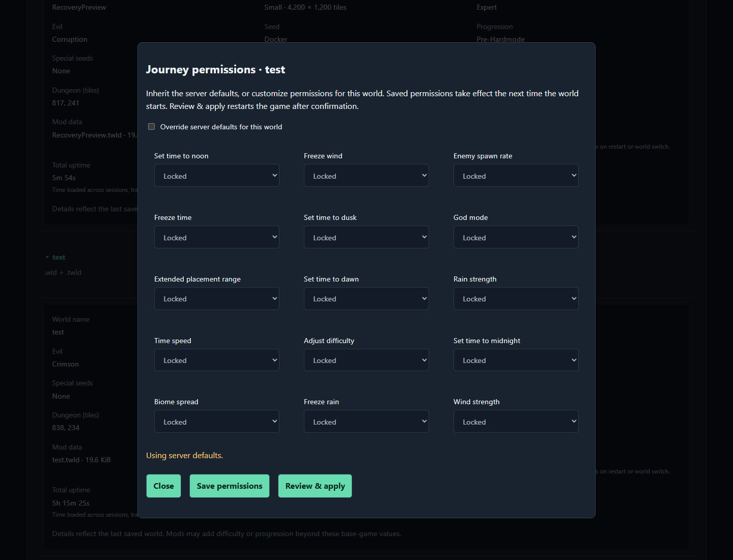The image size is (733, 560).
Task: Open the Extended placement range dropdown
Action: pyautogui.click(x=217, y=299)
